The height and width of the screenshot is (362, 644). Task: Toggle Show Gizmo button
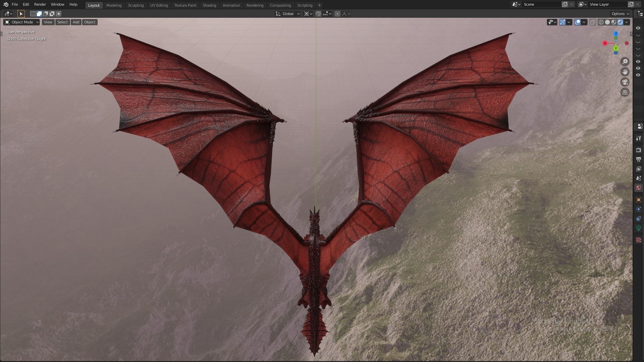(x=562, y=22)
